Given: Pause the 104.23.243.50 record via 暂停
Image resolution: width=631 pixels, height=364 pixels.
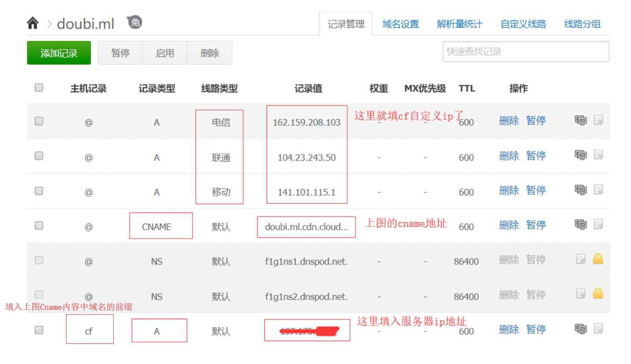Looking at the screenshot, I should click(x=536, y=155).
